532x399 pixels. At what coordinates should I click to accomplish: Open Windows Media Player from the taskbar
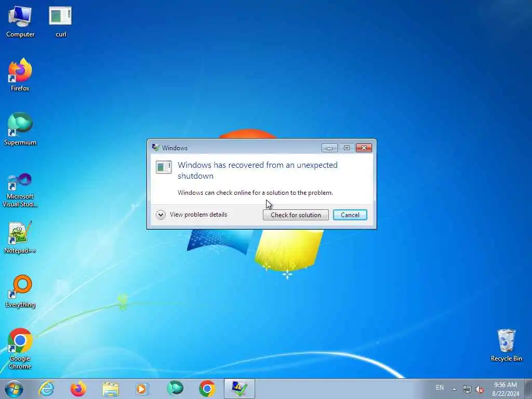point(142,389)
